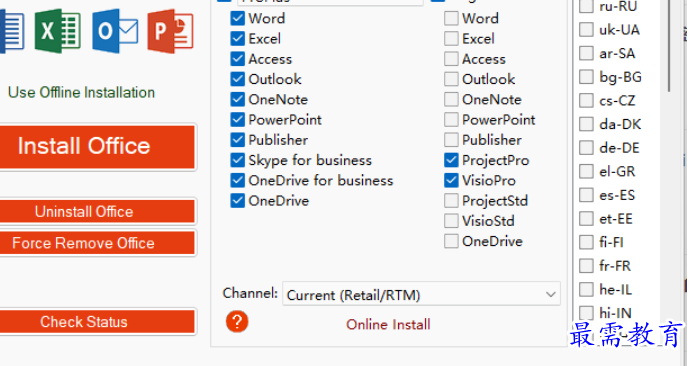Check OneNote in the right product column
Image resolution: width=691 pixels, height=366 pixels.
pyautogui.click(x=451, y=100)
